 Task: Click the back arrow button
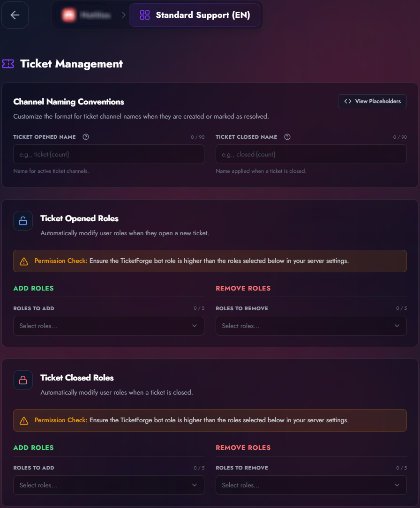pyautogui.click(x=15, y=15)
